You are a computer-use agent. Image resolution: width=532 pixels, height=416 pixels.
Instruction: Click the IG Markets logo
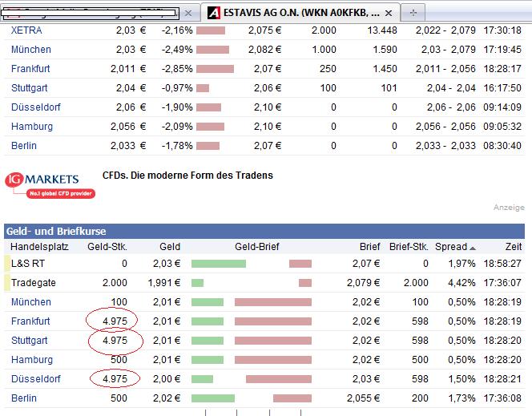50,184
